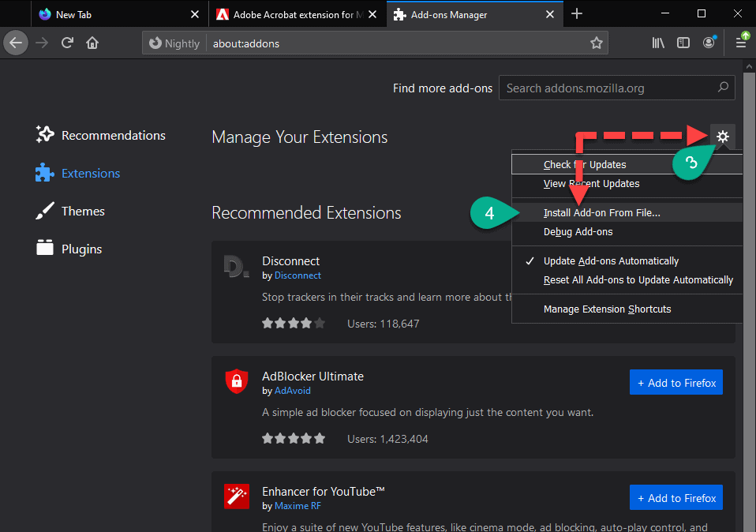Toggle Update Add-ons Automatically option
The image size is (756, 532).
(x=627, y=261)
